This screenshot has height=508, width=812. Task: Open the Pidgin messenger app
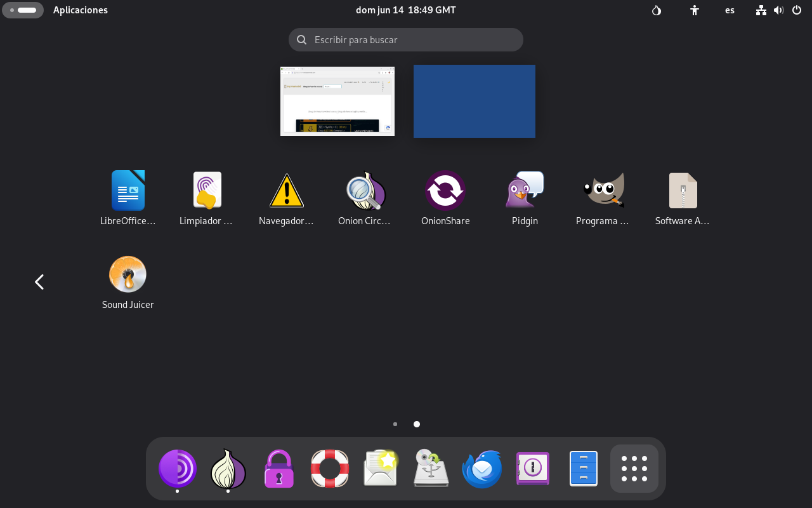pyautogui.click(x=525, y=197)
